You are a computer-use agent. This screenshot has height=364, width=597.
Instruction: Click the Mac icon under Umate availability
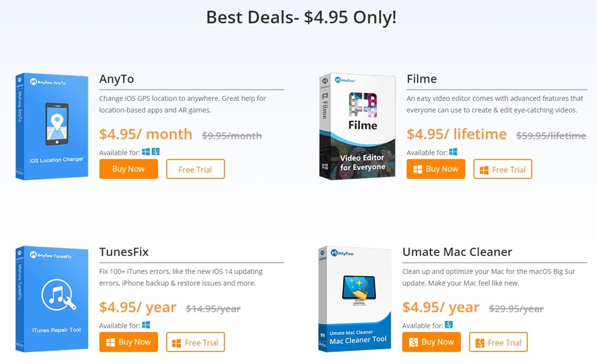coord(450,325)
